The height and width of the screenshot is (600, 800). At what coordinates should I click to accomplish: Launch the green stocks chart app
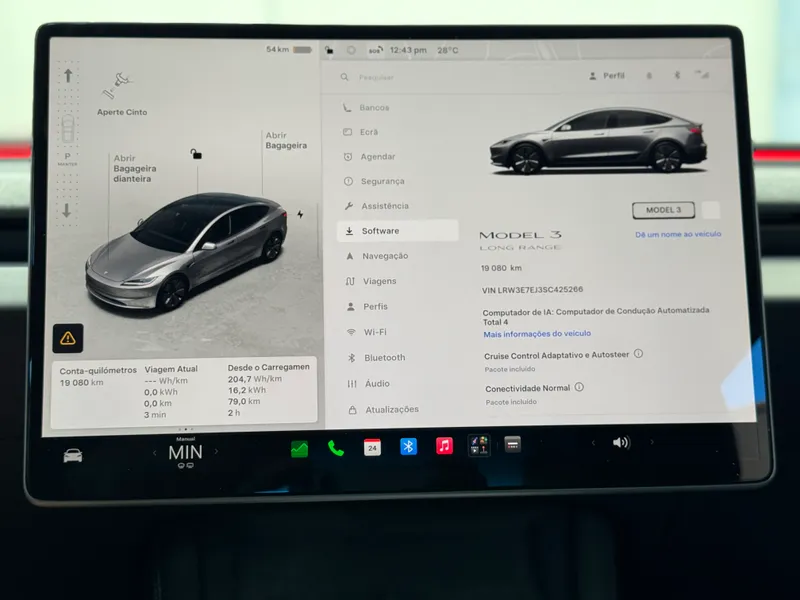click(x=299, y=449)
